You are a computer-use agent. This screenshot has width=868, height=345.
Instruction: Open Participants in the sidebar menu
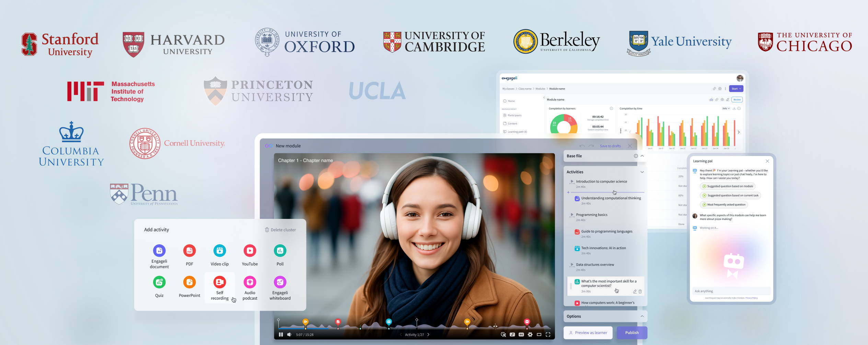[514, 115]
